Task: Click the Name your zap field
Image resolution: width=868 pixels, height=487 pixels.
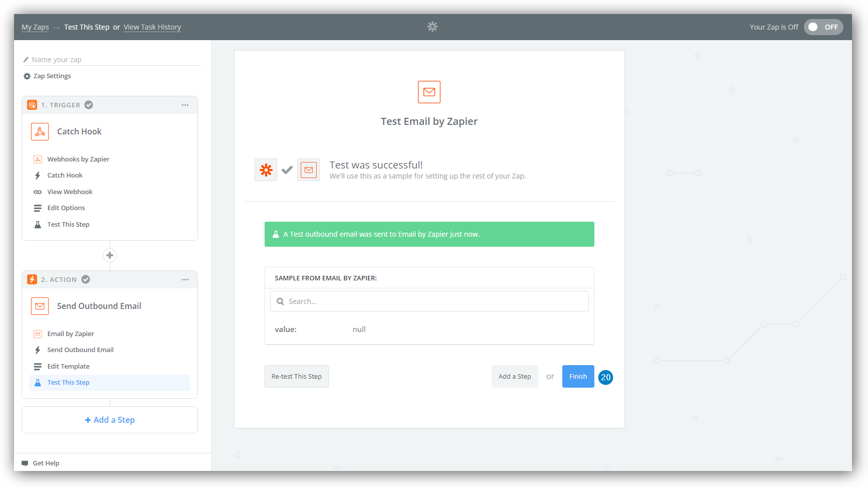Action: coord(112,60)
